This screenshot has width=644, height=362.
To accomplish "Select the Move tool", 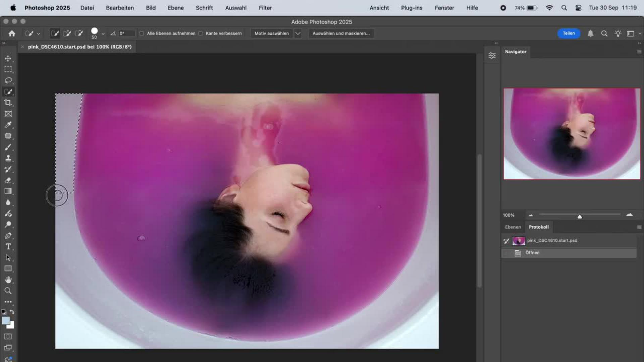I will click(8, 59).
